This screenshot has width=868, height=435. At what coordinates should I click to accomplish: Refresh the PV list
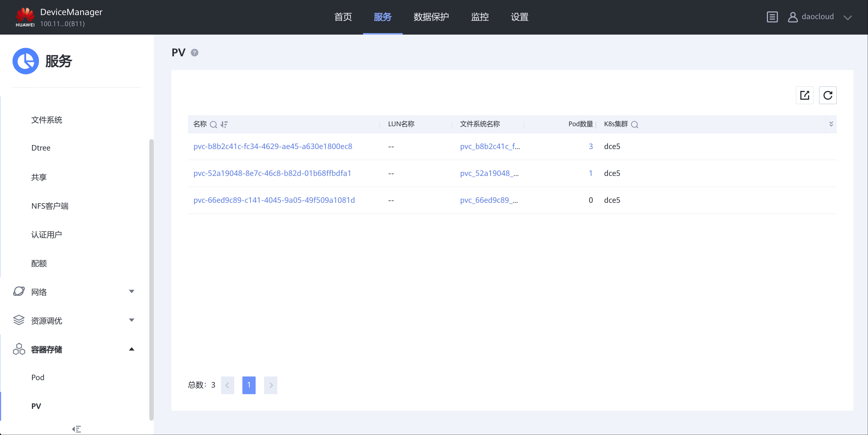(828, 95)
